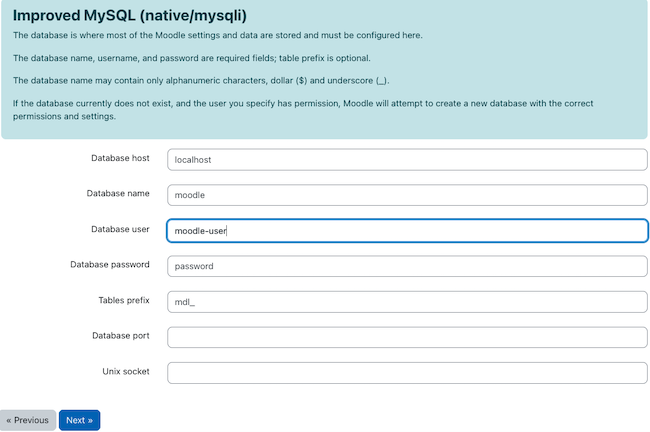
Task: Focus the Database name text box
Action: coord(407,195)
